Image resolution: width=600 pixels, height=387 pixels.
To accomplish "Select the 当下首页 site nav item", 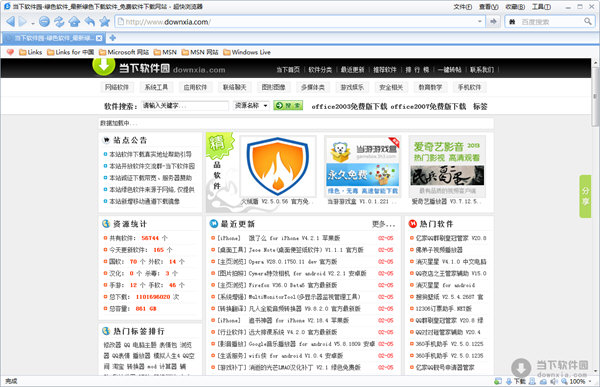I will tap(288, 70).
